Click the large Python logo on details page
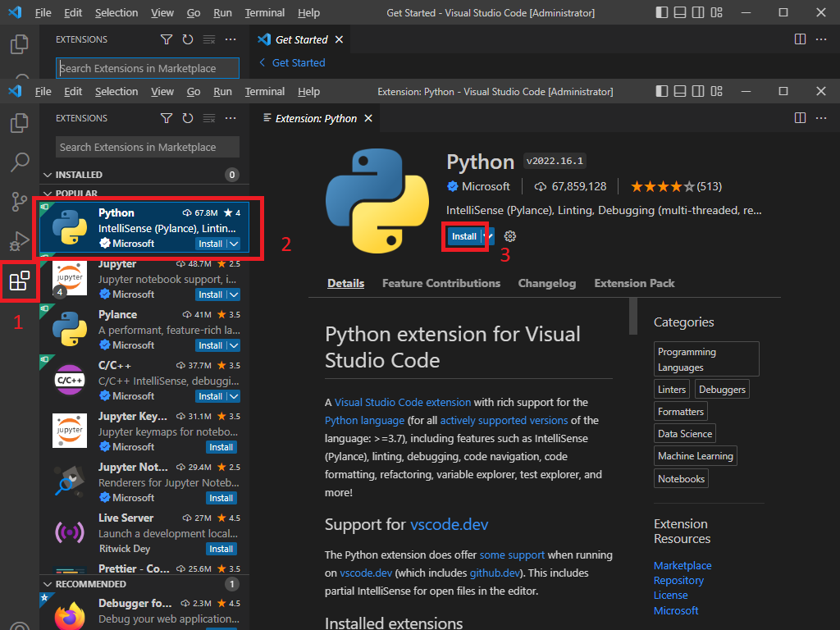This screenshot has height=630, width=840. pyautogui.click(x=377, y=201)
